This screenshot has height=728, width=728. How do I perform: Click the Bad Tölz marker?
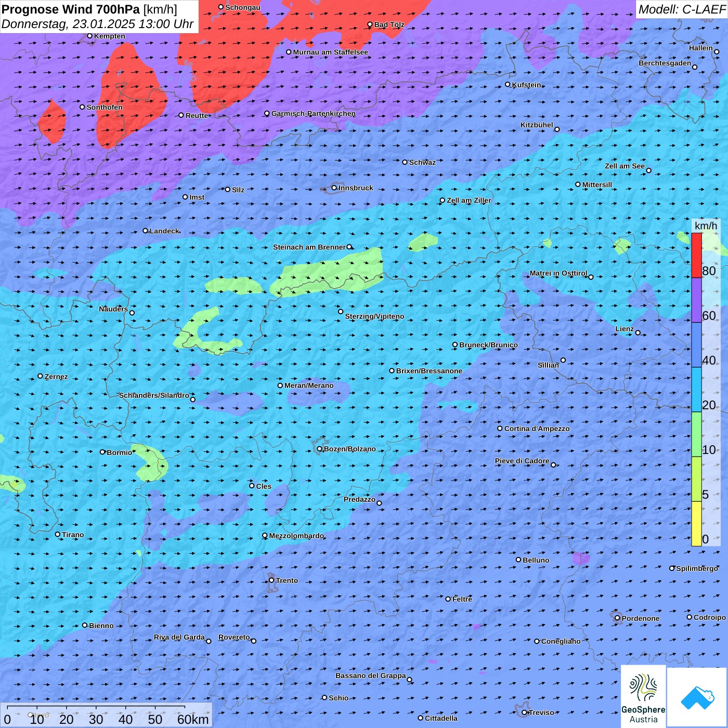[370, 24]
